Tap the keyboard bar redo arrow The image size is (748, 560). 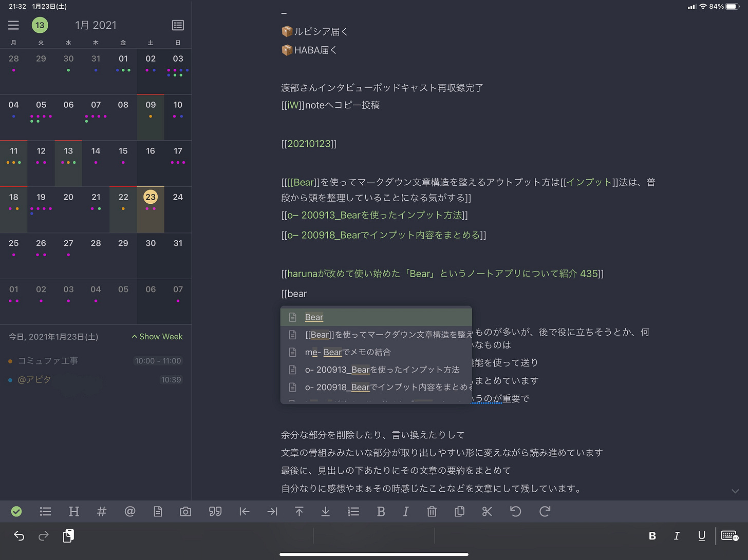click(44, 536)
